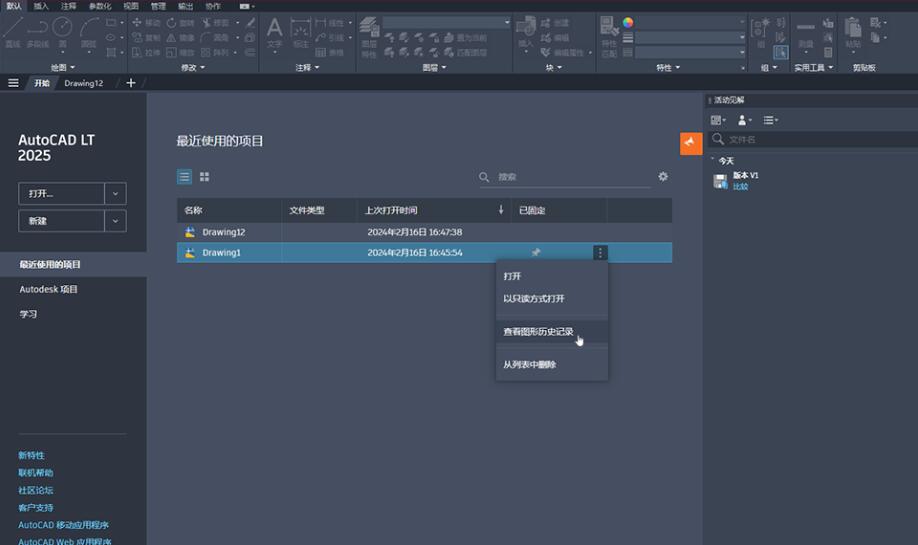The image size is (918, 545).
Task: Click the Trim (修剪) tool icon
Action: (x=206, y=23)
